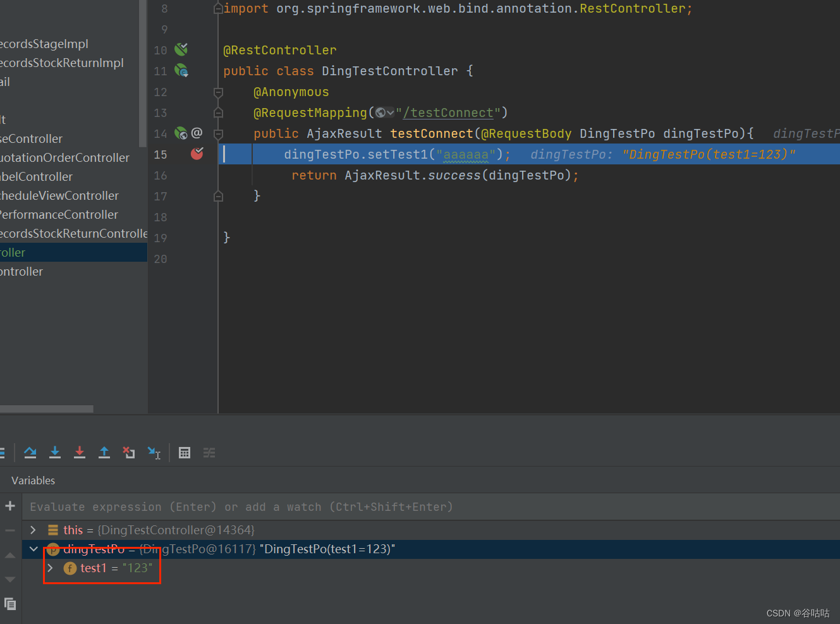This screenshot has width=840, height=624.
Task: Click the AjaxResult.success call on line 16
Action: [413, 175]
